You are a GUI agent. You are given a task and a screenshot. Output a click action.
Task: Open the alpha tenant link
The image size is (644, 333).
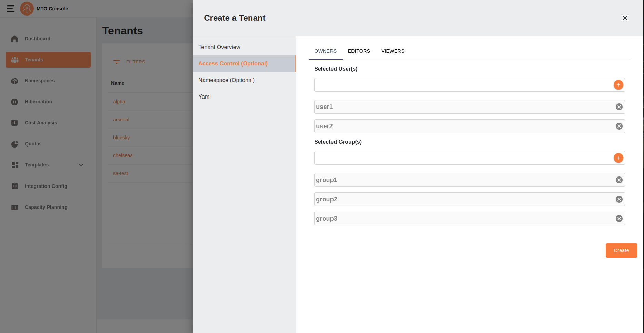click(x=119, y=102)
